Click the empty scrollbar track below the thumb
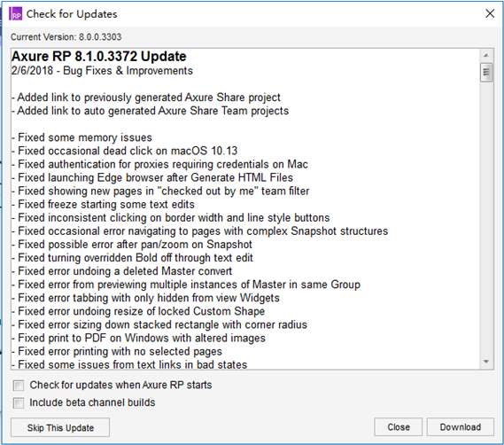Viewport: 504px width, 445px height. 486,219
